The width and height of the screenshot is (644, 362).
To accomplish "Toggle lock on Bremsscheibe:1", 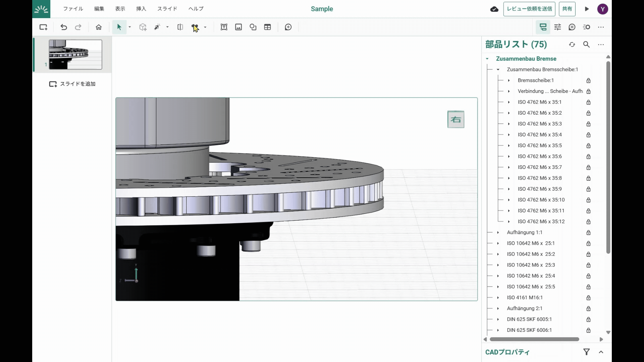I will tap(588, 80).
